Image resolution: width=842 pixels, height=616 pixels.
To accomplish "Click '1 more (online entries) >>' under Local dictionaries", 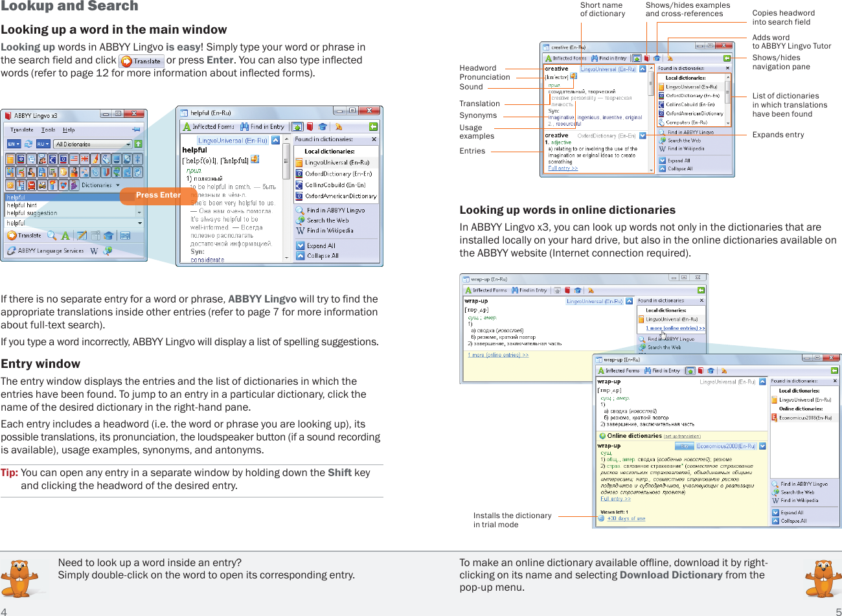I will pos(675,328).
